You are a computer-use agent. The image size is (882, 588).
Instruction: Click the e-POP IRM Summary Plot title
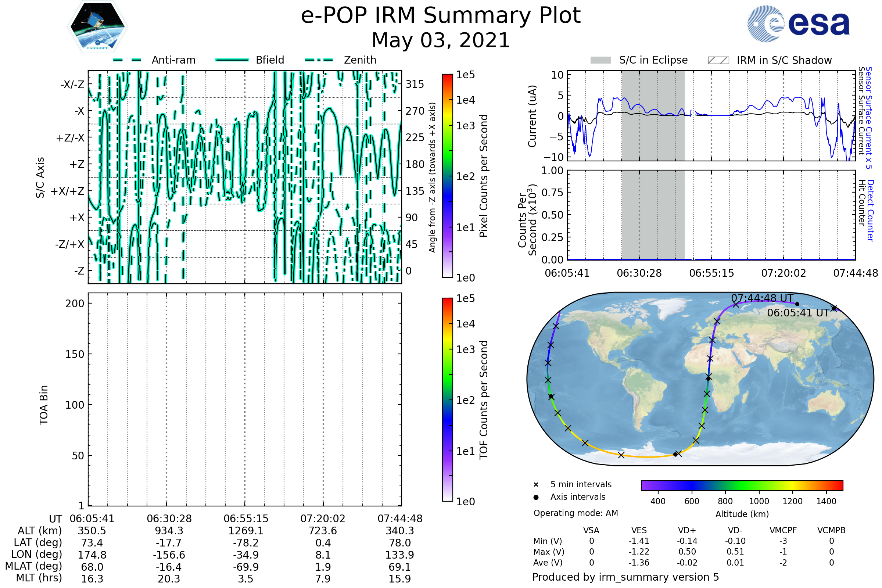[x=441, y=16]
